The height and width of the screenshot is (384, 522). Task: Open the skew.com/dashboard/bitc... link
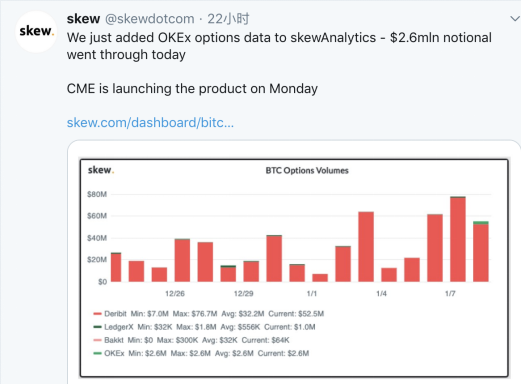(x=150, y=123)
